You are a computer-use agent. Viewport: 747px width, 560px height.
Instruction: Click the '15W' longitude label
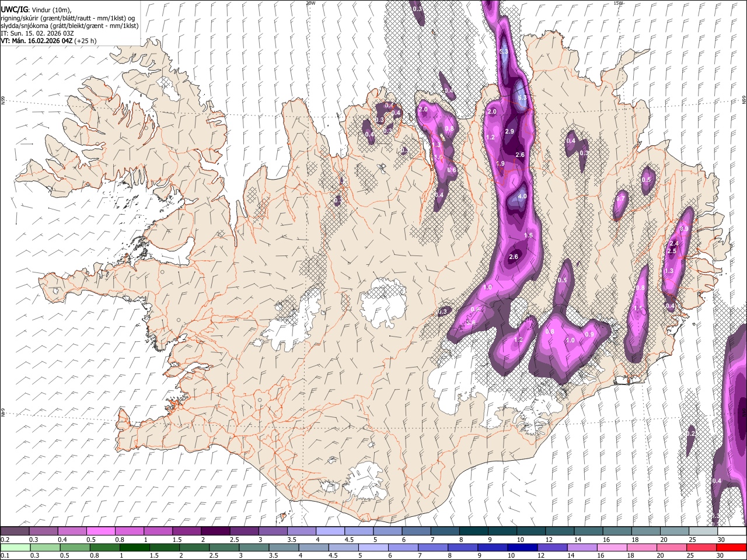coord(618,3)
